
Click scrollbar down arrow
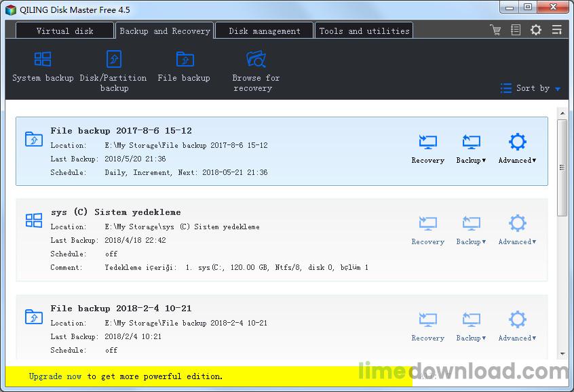tap(562, 354)
